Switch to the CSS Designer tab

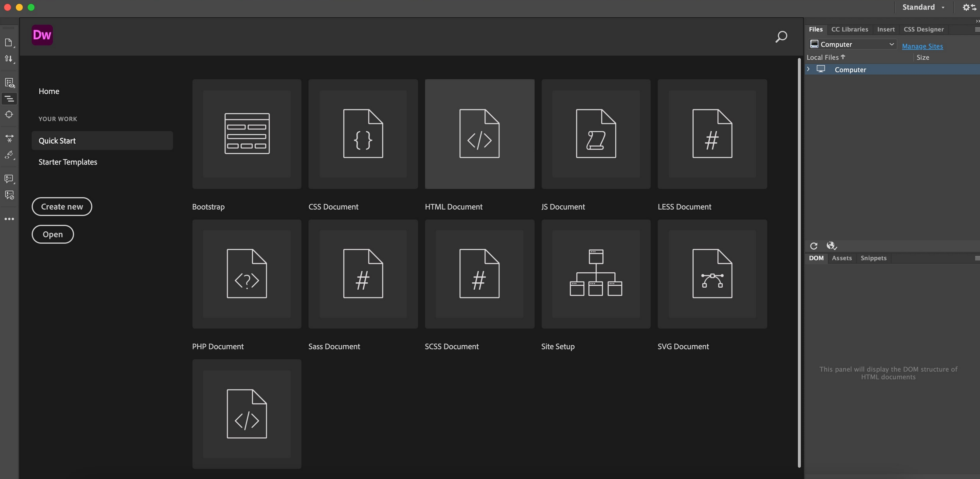(x=924, y=29)
